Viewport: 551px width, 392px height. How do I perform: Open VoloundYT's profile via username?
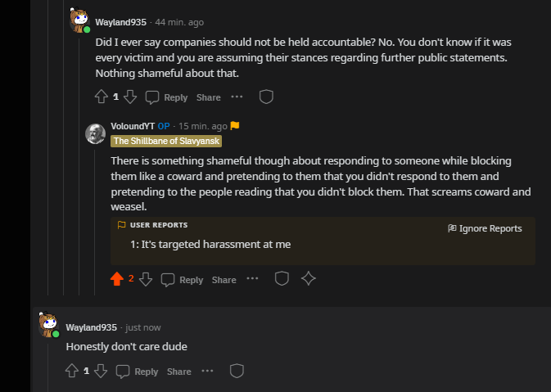point(132,126)
